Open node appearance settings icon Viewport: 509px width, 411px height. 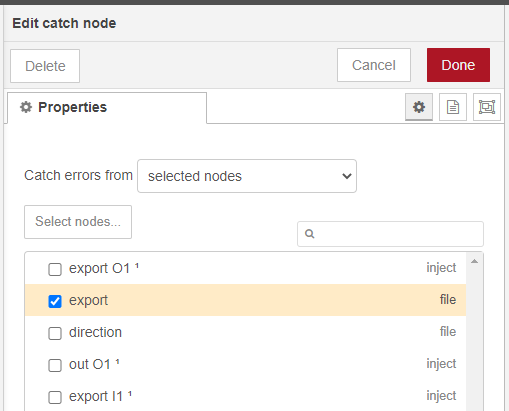coord(487,107)
